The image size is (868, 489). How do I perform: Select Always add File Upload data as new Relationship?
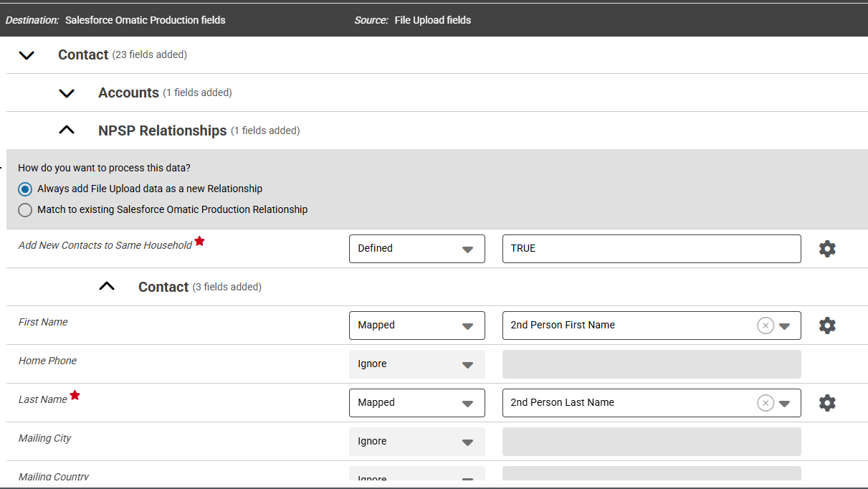pyautogui.click(x=25, y=189)
